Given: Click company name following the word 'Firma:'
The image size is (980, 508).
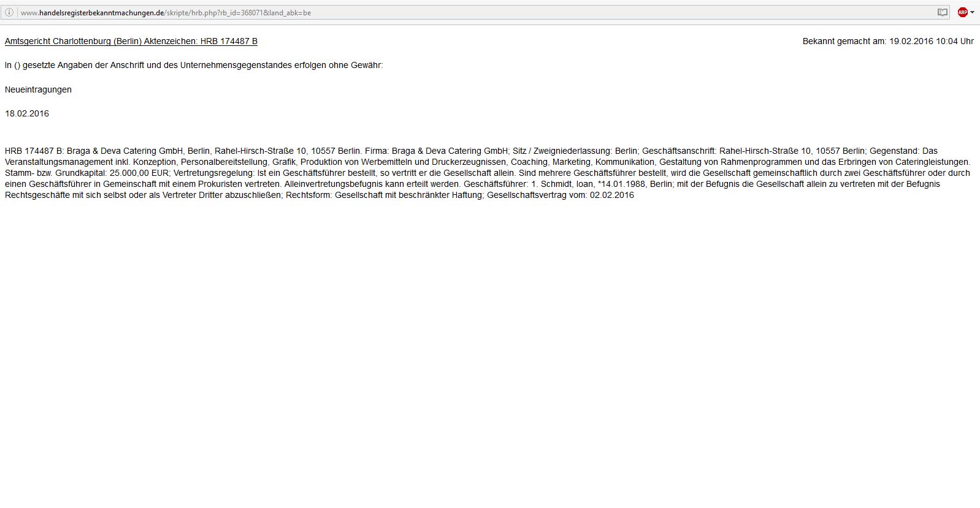Looking at the screenshot, I should click(450, 151).
